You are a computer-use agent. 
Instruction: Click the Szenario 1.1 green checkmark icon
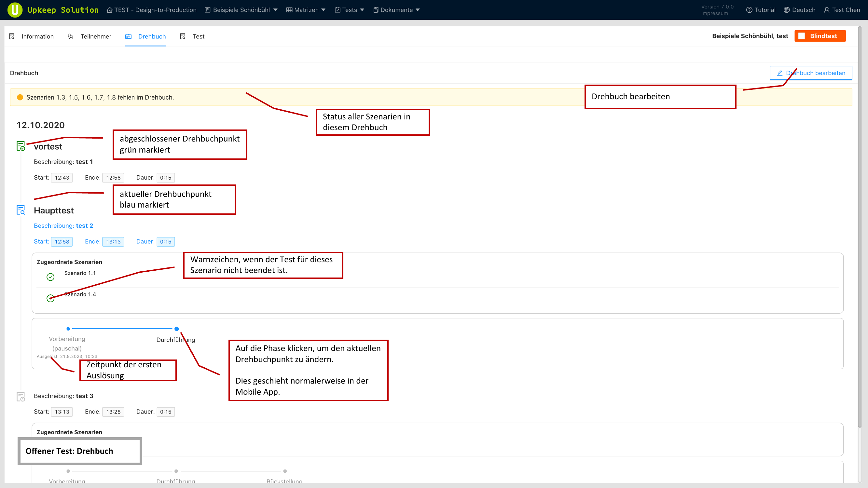pos(50,277)
